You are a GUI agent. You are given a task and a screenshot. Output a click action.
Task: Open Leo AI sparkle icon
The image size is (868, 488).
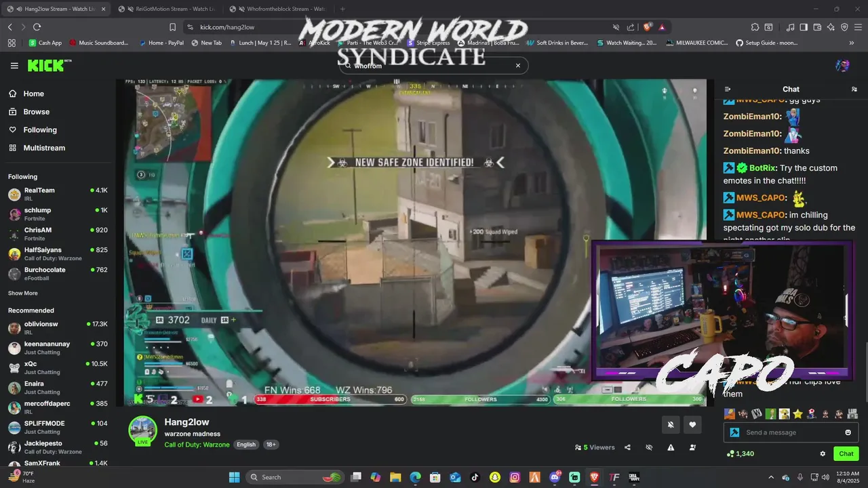pyautogui.click(x=831, y=27)
